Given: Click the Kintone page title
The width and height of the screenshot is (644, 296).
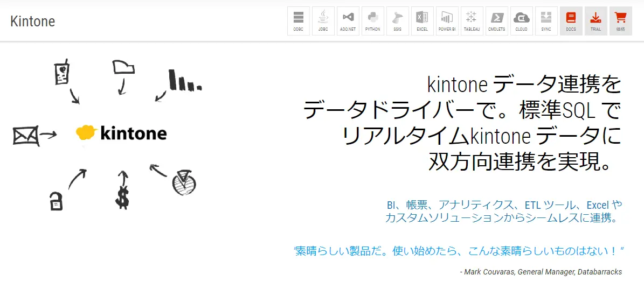Looking at the screenshot, I should click(x=32, y=21).
